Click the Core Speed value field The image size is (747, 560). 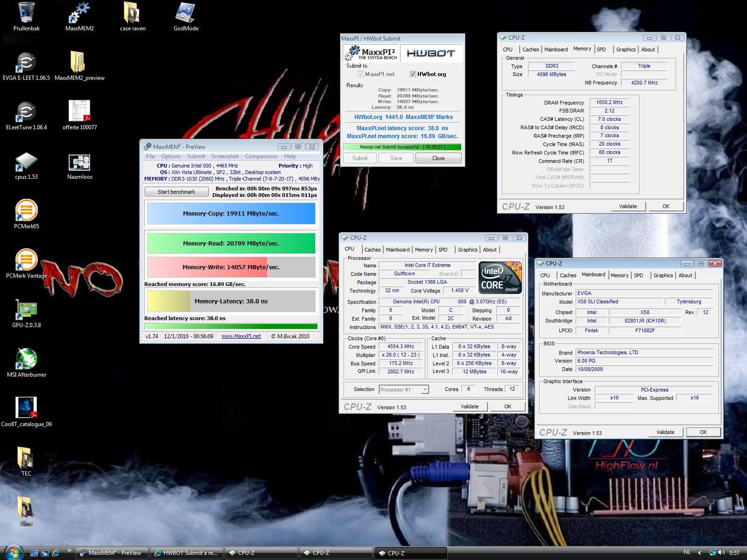coord(401,347)
